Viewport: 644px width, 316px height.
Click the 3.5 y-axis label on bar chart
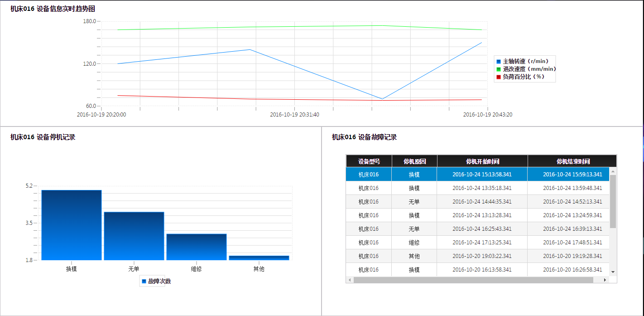point(29,223)
